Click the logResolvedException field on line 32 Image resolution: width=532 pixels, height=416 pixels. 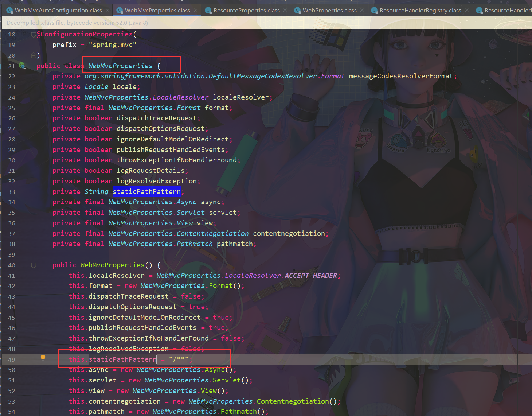157,181
